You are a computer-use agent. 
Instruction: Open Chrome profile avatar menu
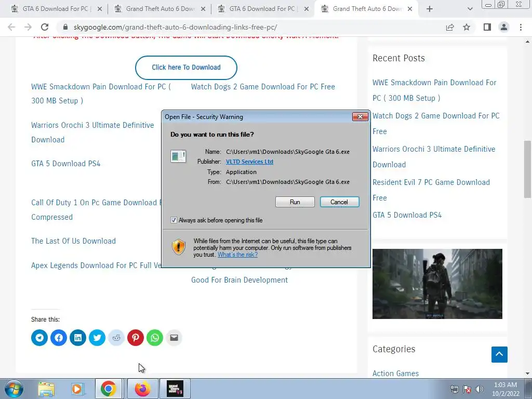(504, 27)
